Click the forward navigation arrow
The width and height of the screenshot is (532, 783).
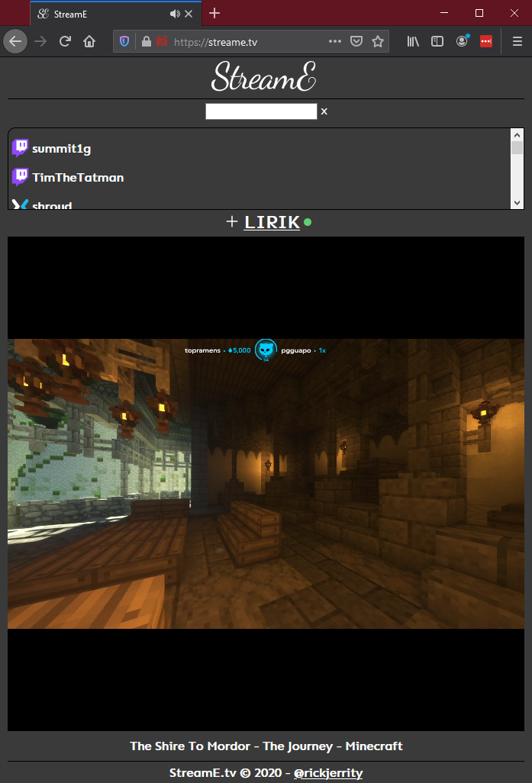40,41
